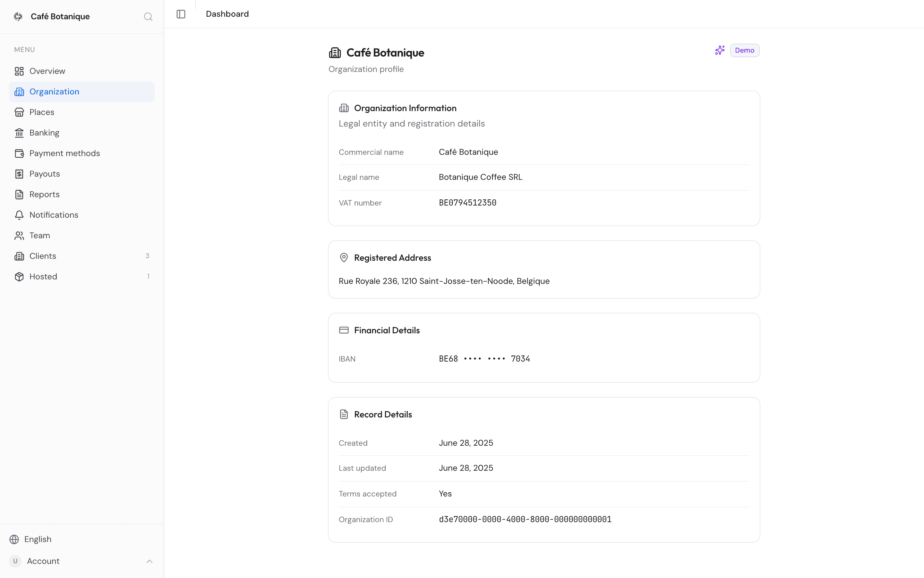Click the Rue Royale 236 address text
This screenshot has height=578, width=924.
coord(444,281)
